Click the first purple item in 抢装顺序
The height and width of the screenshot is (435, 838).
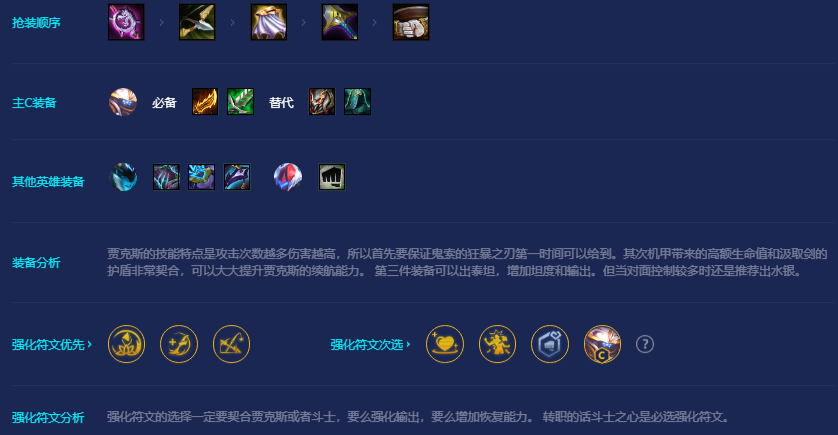[126, 22]
